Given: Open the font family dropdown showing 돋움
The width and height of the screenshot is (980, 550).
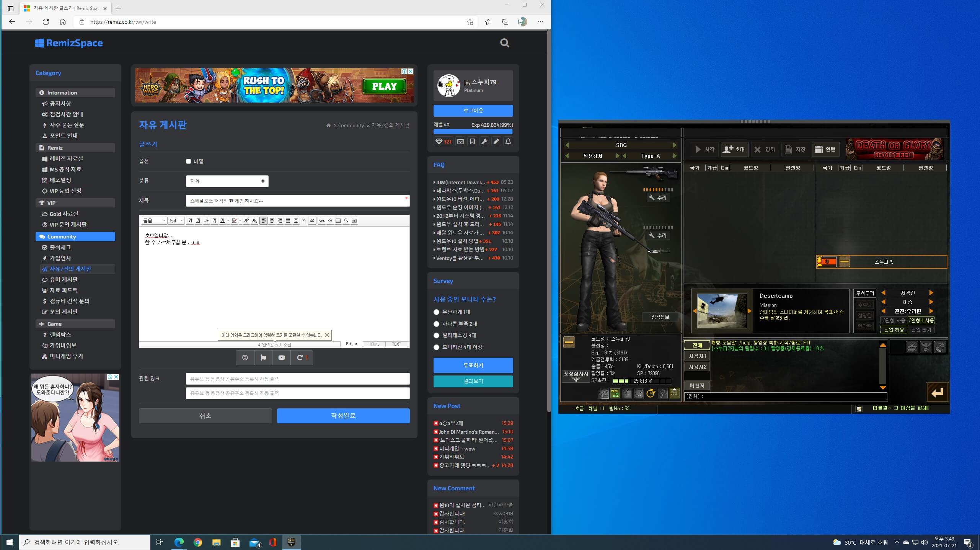Looking at the screenshot, I should point(154,220).
